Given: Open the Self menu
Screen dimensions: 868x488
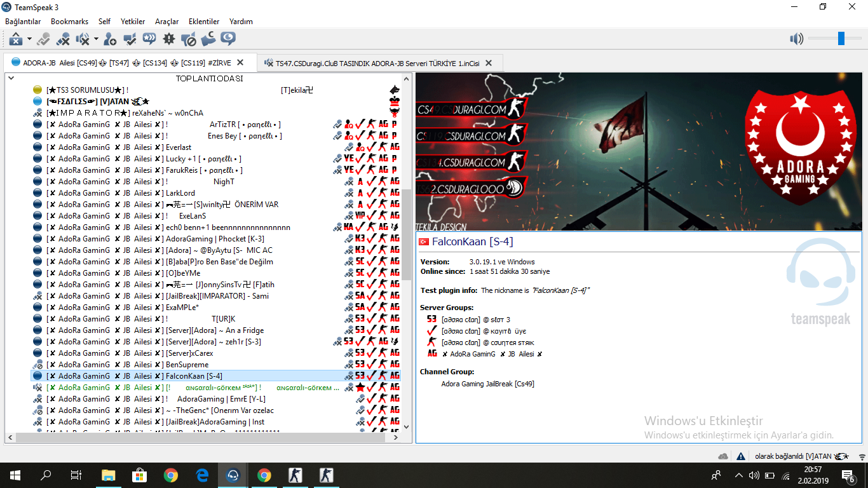Looking at the screenshot, I should [104, 22].
